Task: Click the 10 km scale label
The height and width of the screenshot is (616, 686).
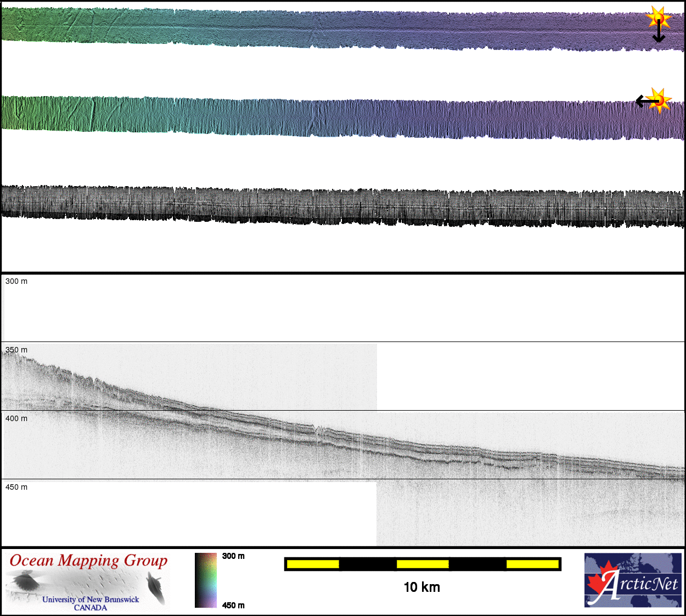Action: click(421, 587)
